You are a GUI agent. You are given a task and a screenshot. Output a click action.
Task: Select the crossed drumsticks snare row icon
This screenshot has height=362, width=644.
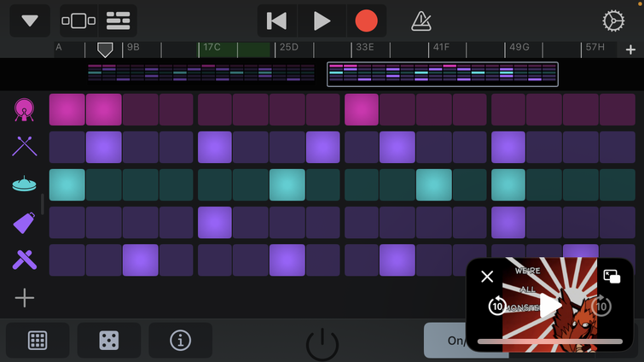click(x=24, y=146)
